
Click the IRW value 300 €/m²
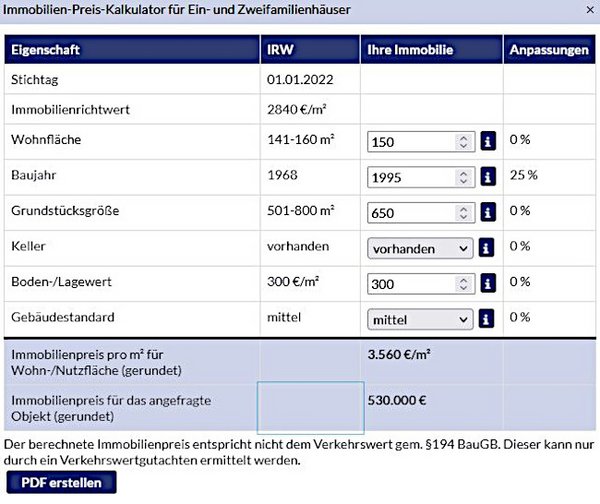[293, 282]
